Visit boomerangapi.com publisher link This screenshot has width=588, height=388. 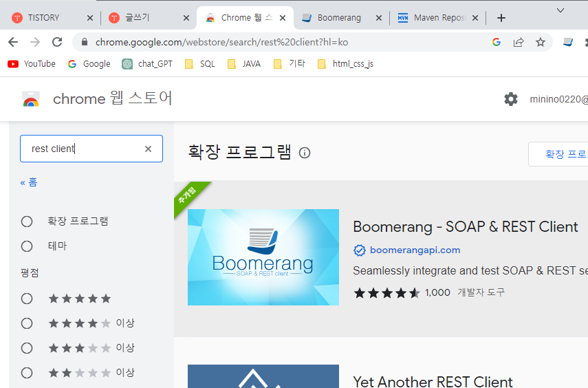click(415, 250)
